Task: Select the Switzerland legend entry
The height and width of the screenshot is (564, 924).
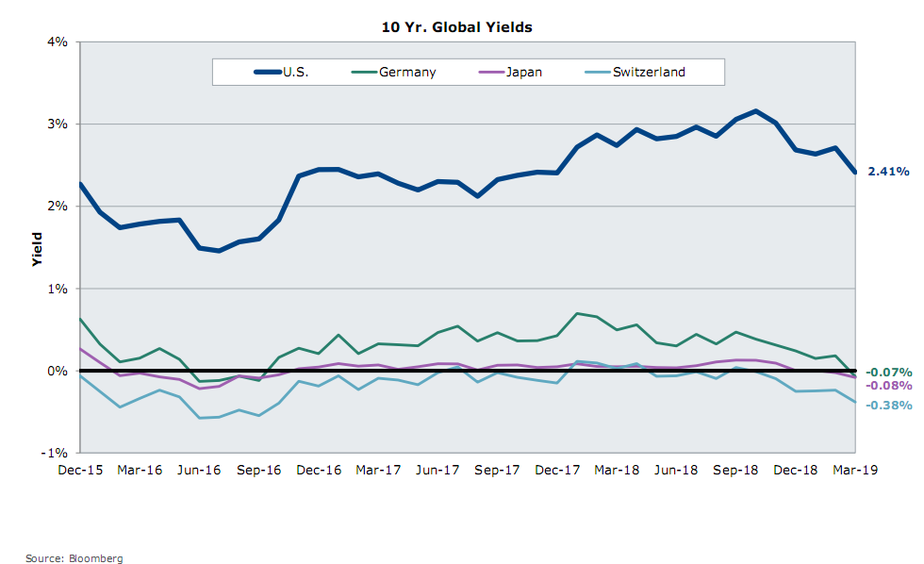Action: (x=635, y=72)
